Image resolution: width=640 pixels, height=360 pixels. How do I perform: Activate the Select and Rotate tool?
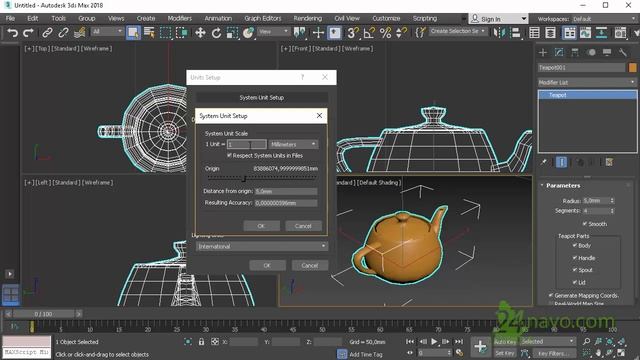(x=216, y=33)
